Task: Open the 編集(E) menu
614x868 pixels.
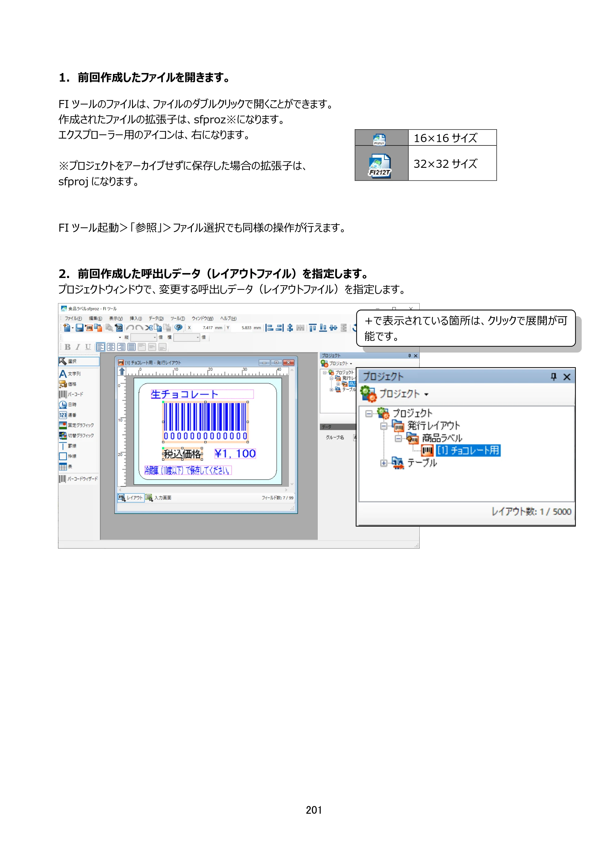Action: [95, 318]
